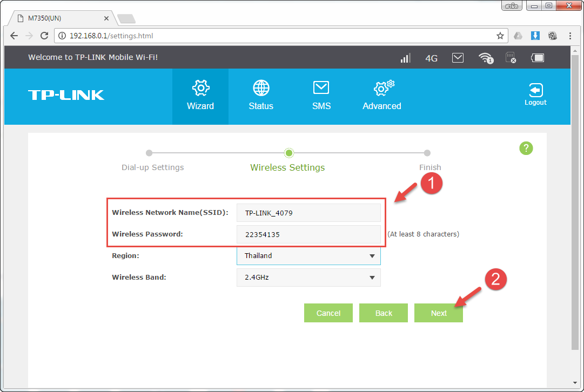Viewport: 584px width, 392px height.
Task: Click the blue download extension icon
Action: coord(535,36)
